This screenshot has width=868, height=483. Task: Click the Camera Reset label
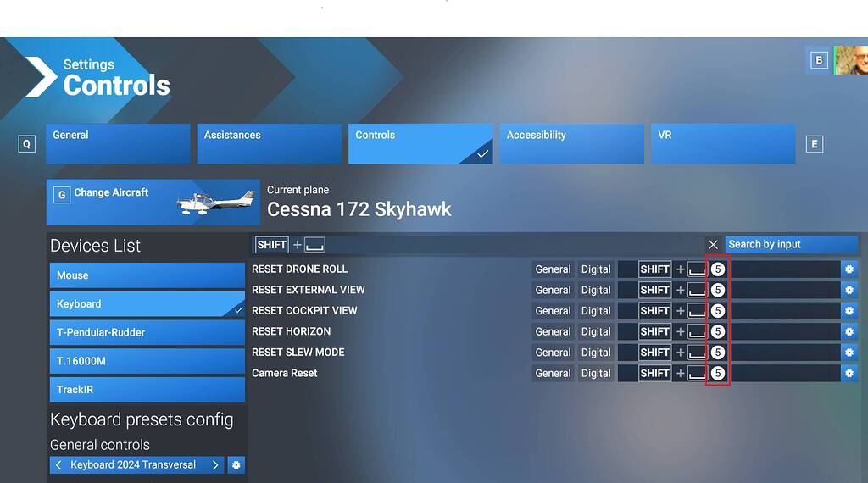pos(285,374)
